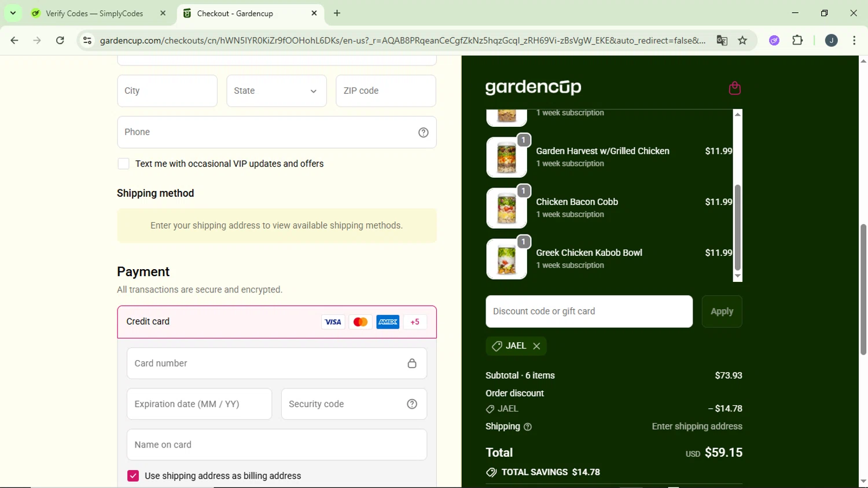Click the Garden Harvest w/Grilled Chicken thumbnail
Image resolution: width=868 pixels, height=488 pixels.
click(x=506, y=157)
